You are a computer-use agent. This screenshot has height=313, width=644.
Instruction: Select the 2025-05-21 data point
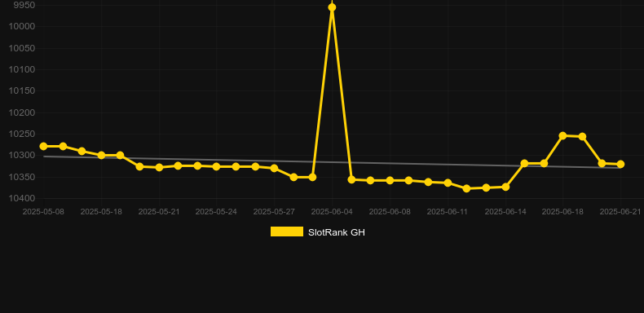(159, 168)
